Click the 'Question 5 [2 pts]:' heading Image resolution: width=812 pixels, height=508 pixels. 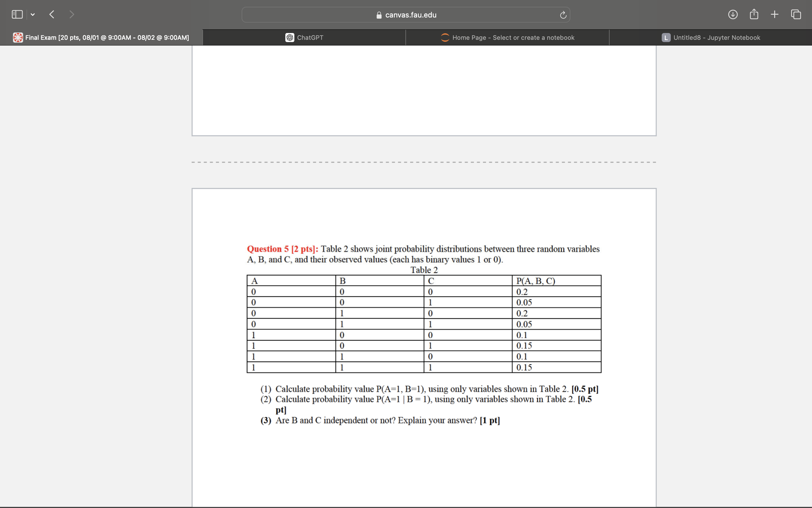(283, 249)
